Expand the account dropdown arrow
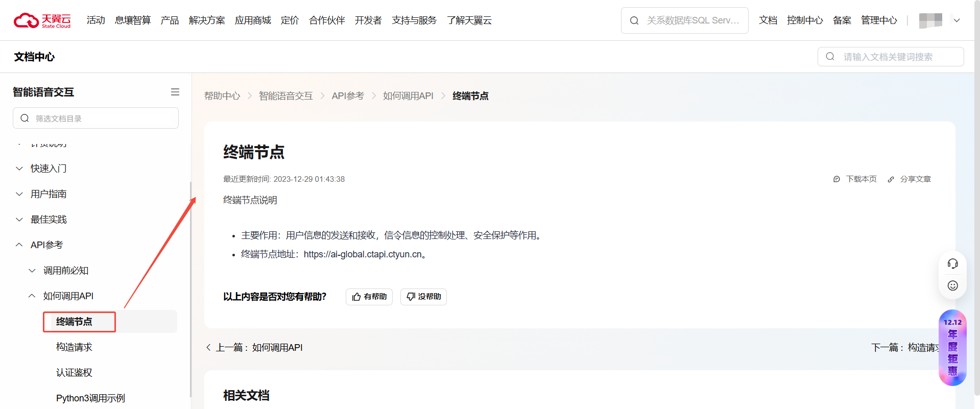 coord(957,20)
